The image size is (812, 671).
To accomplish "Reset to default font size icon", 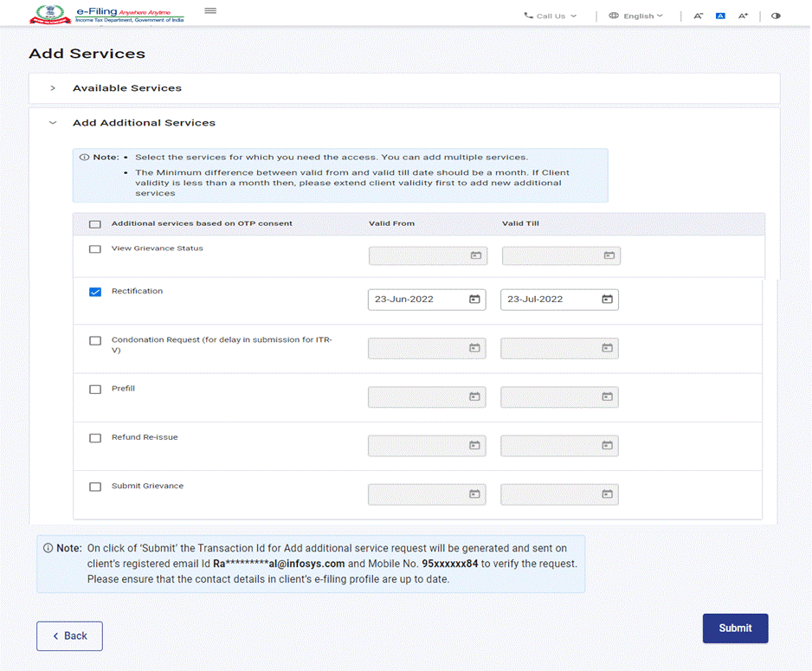I will (720, 16).
